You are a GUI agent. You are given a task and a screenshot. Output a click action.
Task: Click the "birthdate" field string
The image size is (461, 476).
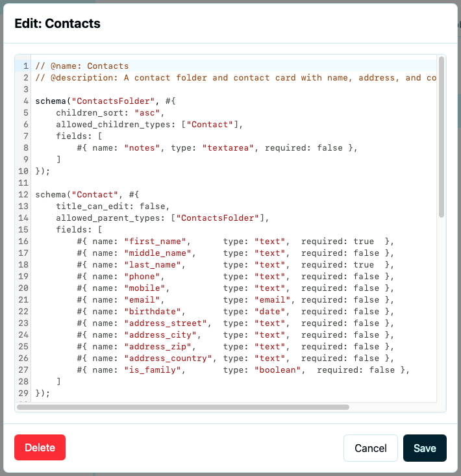pyautogui.click(x=153, y=312)
